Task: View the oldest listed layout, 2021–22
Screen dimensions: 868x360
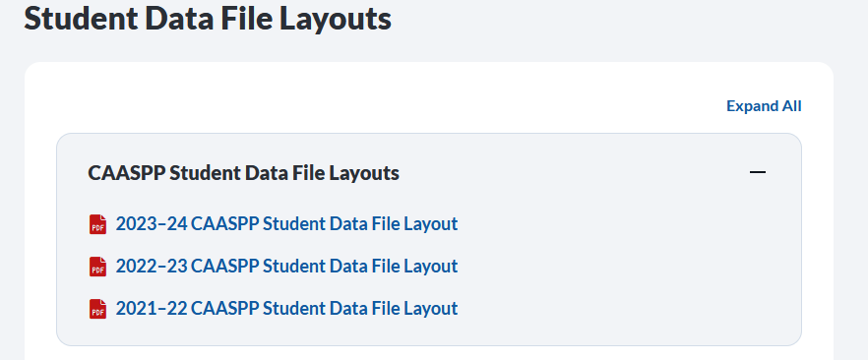Action: 286,308
